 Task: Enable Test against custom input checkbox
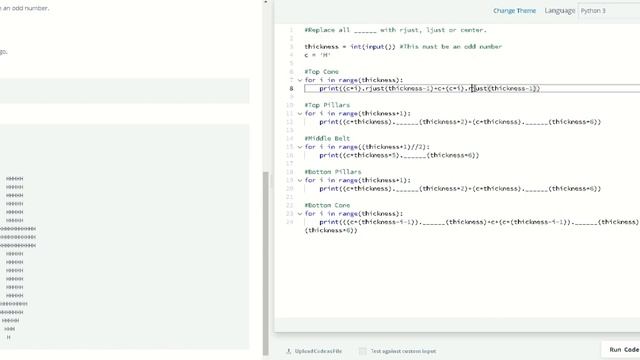362,351
